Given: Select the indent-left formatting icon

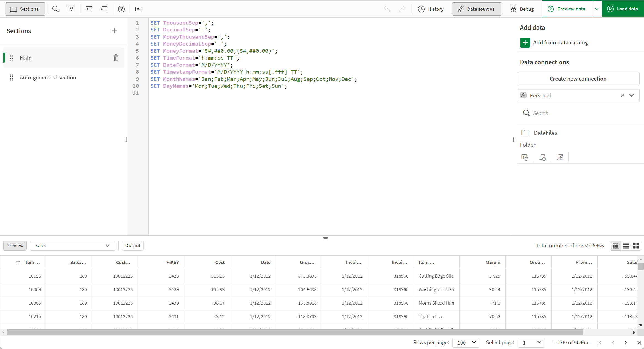Looking at the screenshot, I should point(105,9).
